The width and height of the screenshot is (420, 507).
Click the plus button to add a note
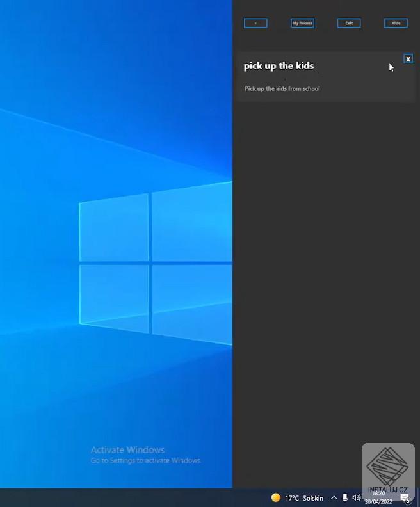point(255,23)
